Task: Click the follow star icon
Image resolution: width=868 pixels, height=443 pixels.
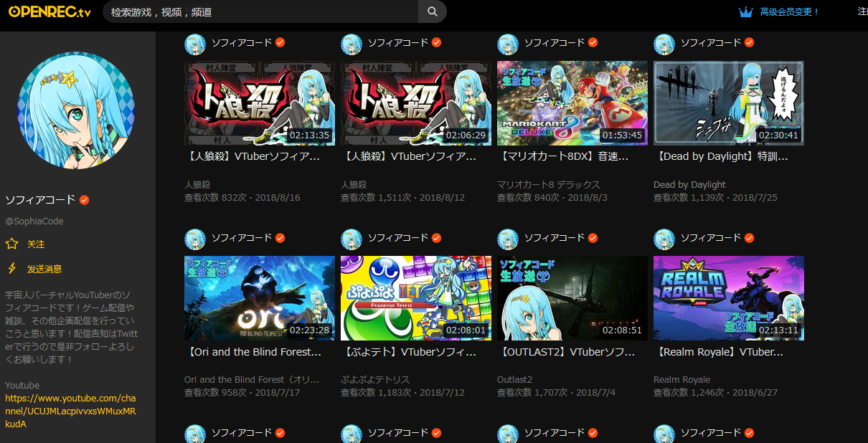Action: click(x=11, y=244)
